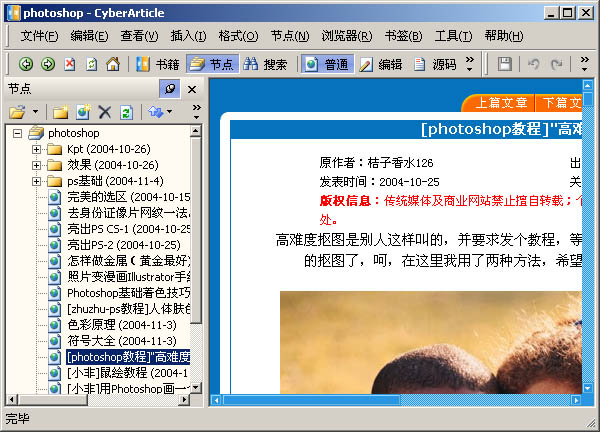This screenshot has height=432, width=600.
Task: Switch to 普通 normal view mode
Action: pyautogui.click(x=327, y=64)
